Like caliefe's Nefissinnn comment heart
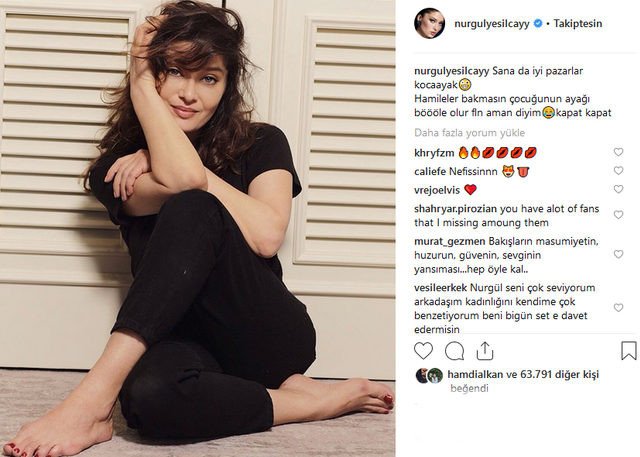Image resolution: width=640 pixels, height=457 pixels. [618, 171]
